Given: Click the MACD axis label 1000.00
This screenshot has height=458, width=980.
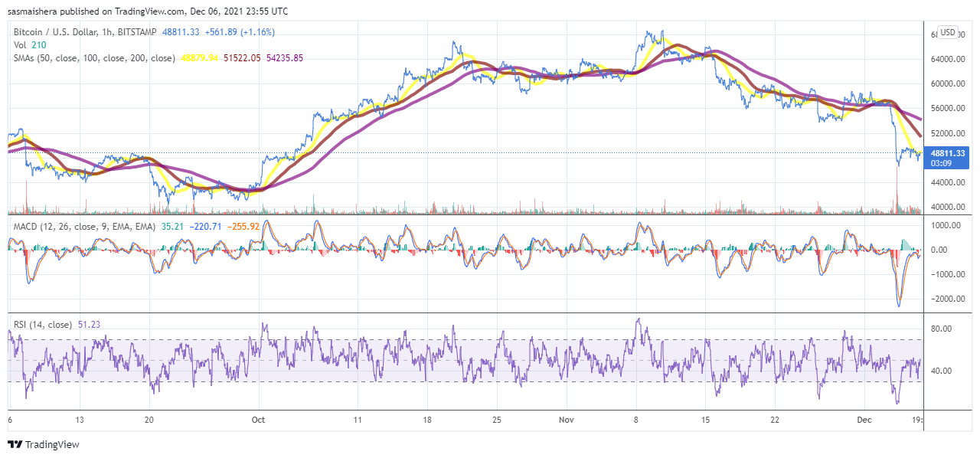Looking at the screenshot, I should tap(946, 225).
